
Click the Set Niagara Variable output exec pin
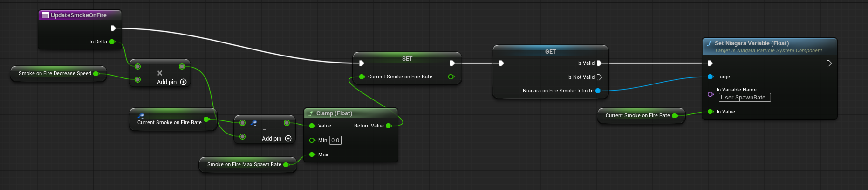pyautogui.click(x=828, y=63)
